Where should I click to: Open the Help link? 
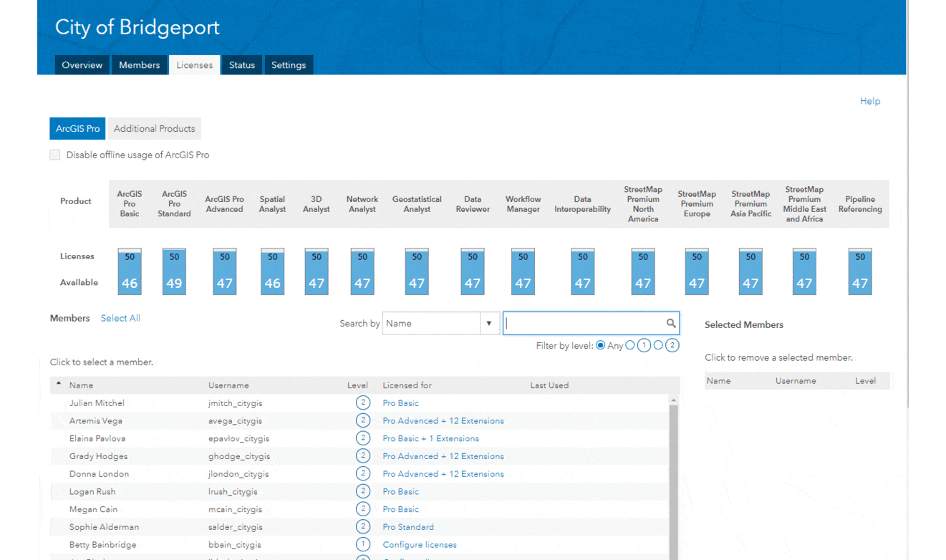tap(870, 101)
